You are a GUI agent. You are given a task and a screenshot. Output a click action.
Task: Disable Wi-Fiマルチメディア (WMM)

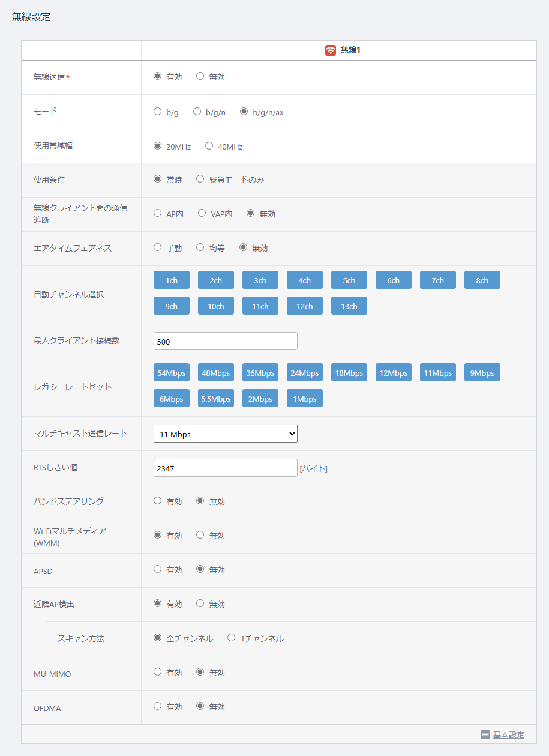[x=200, y=534]
